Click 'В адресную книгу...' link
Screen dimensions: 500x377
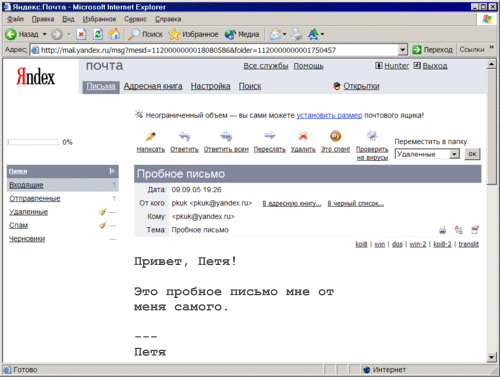click(x=292, y=203)
